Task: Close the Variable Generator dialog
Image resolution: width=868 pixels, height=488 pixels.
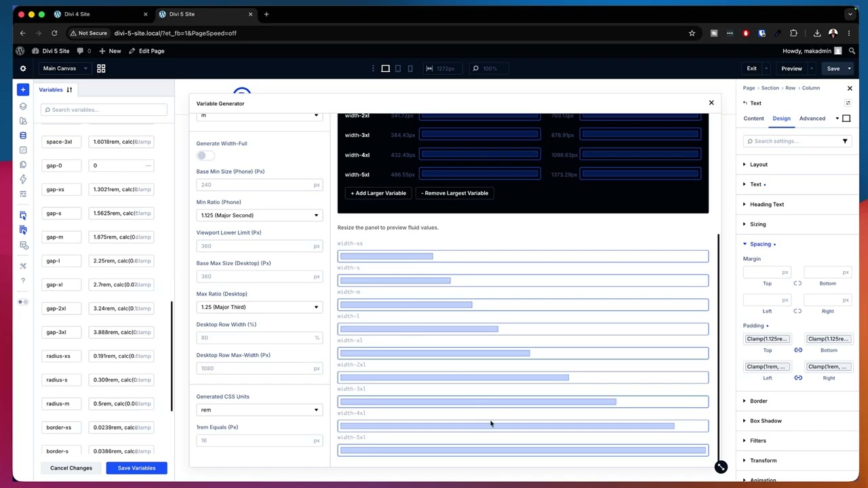Action: coord(711,103)
